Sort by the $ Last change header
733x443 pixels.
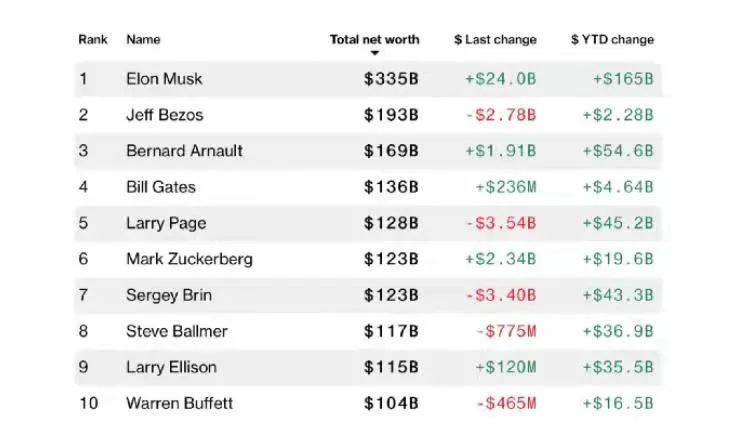(495, 40)
